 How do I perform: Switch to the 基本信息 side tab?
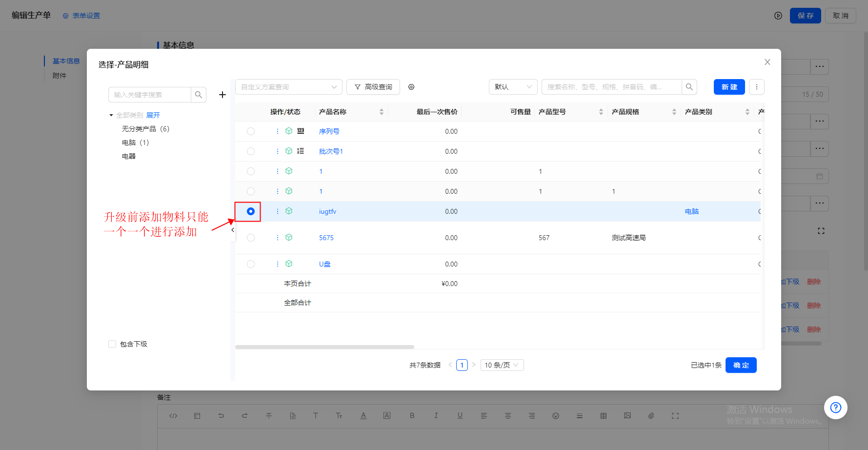tap(66, 61)
